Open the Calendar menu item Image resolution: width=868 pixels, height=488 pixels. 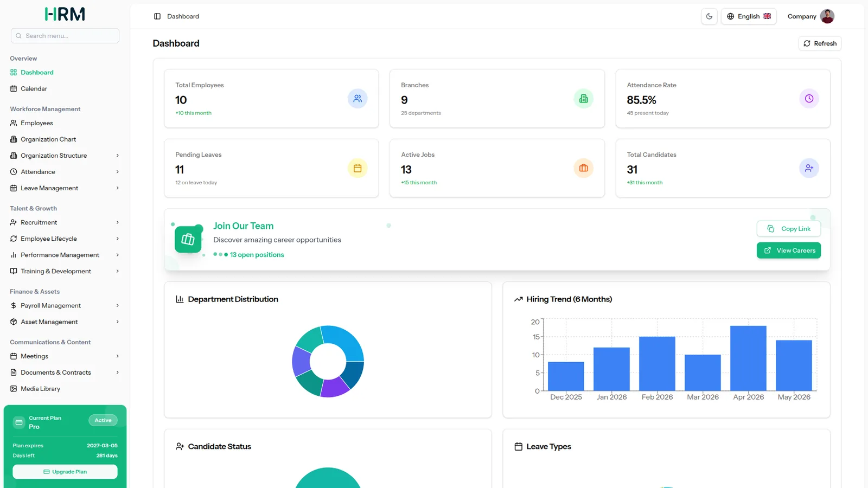pos(65,88)
